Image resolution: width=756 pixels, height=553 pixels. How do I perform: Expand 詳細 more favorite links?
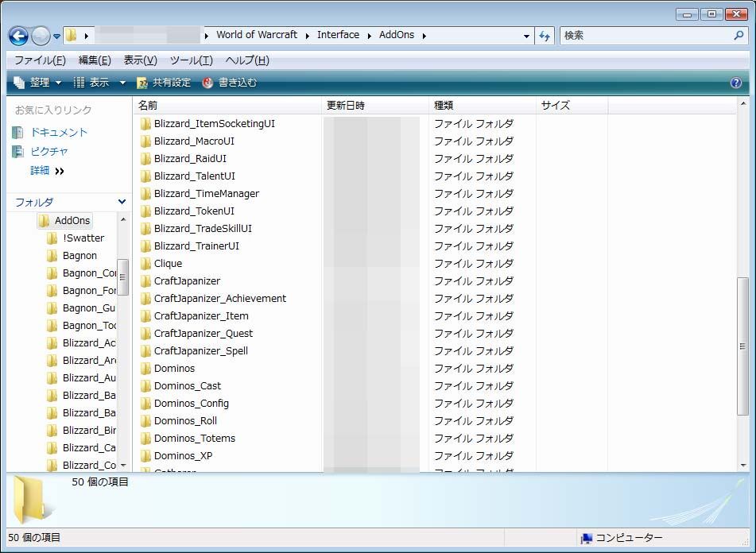point(47,171)
